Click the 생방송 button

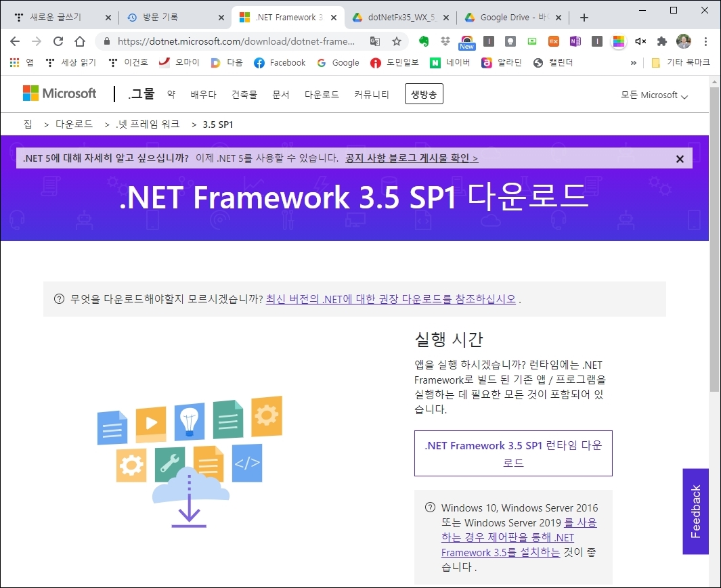pos(424,94)
